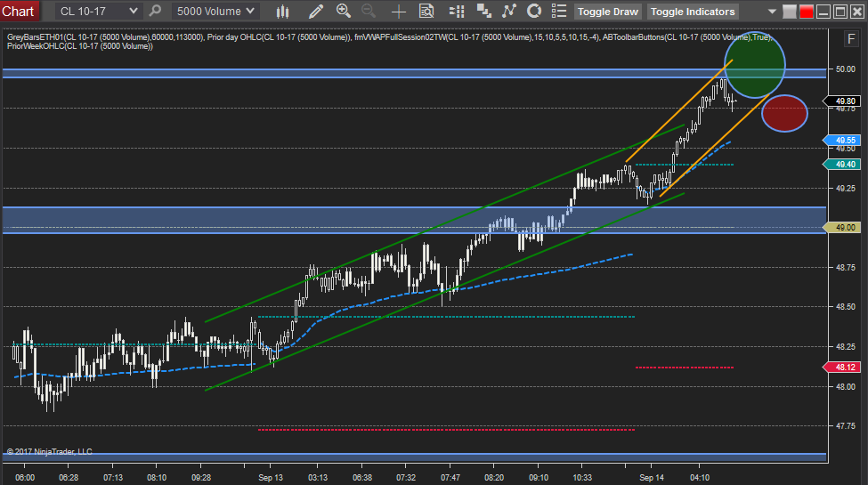Viewport: 868px width, 485px height.
Task: Select the yellow 49.00 price marker
Action: 842,227
